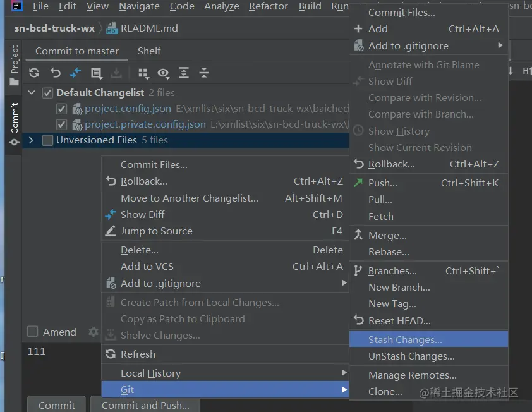Click the Commit button

tap(56, 405)
